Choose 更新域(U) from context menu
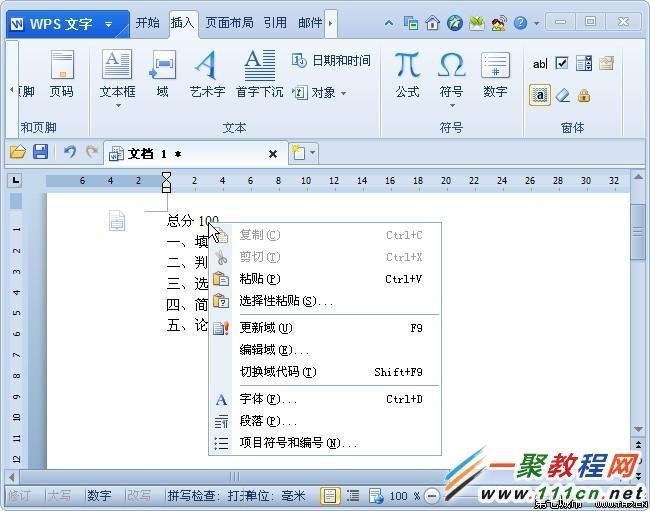650x511 pixels. click(x=325, y=328)
